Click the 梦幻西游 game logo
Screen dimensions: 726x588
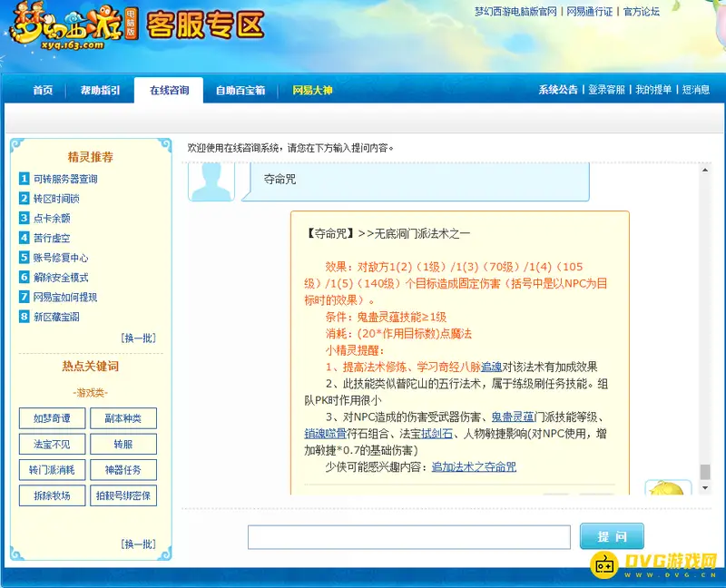[x=74, y=27]
